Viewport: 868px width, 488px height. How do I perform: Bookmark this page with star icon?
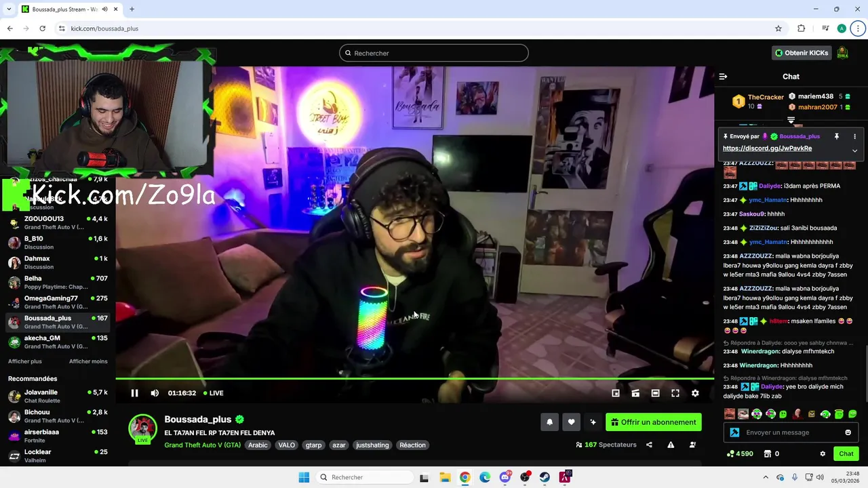[778, 28]
